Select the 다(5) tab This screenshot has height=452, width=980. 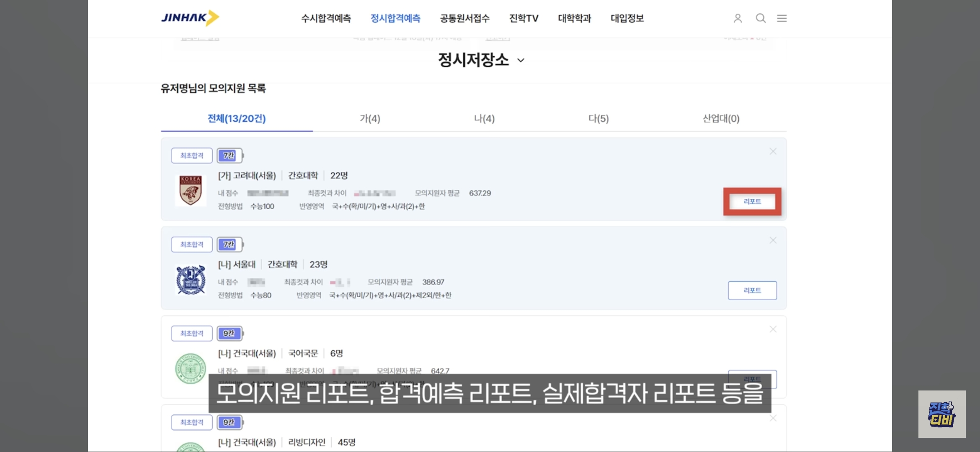(598, 119)
